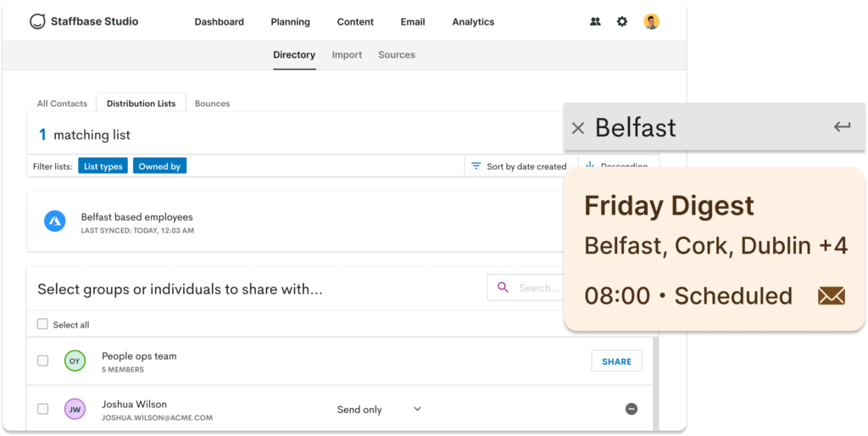Click the enter-arrow icon in Belfast search bar

(x=842, y=127)
